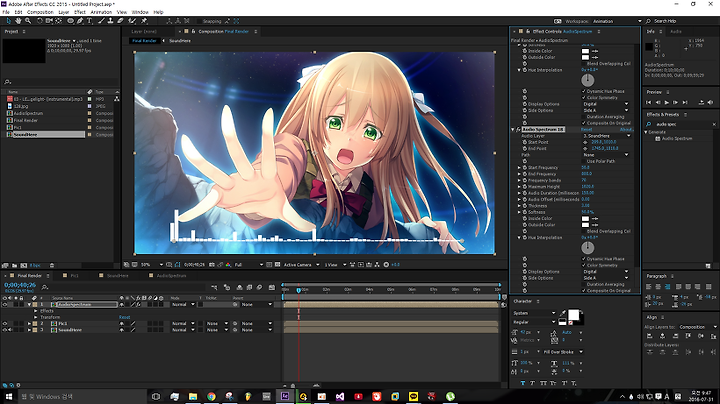Image resolution: width=720 pixels, height=404 pixels.
Task: Switch to the SoundHere timeline tab
Action: pyautogui.click(x=117, y=276)
